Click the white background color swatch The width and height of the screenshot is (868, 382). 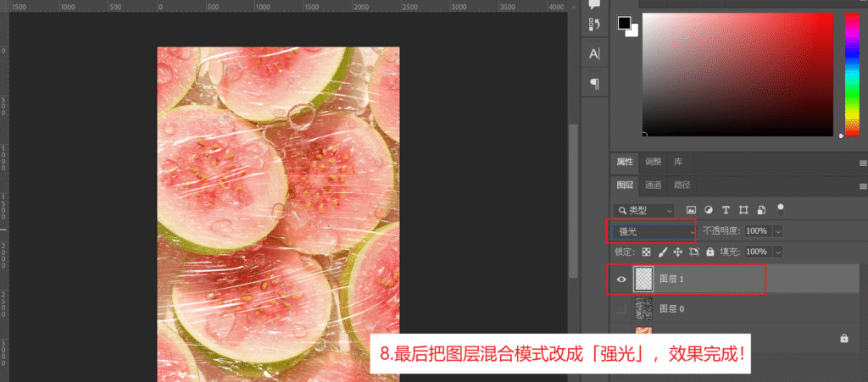pos(634,32)
